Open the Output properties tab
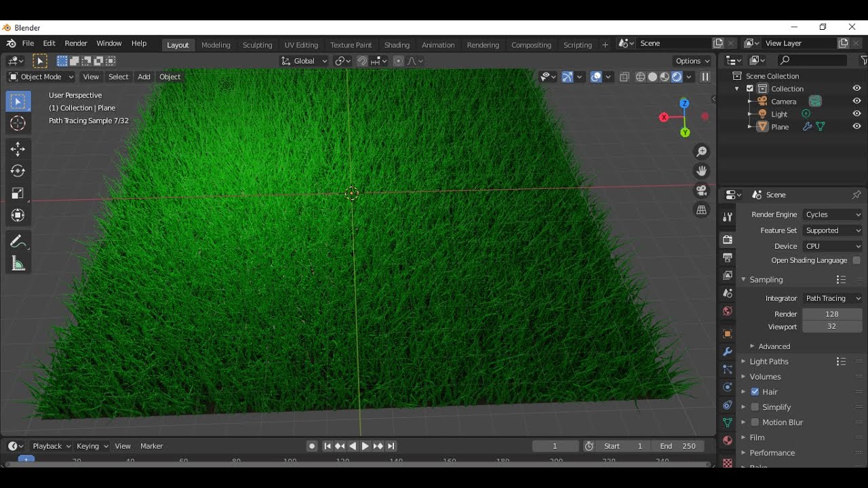Image resolution: width=868 pixels, height=488 pixels. [x=728, y=258]
